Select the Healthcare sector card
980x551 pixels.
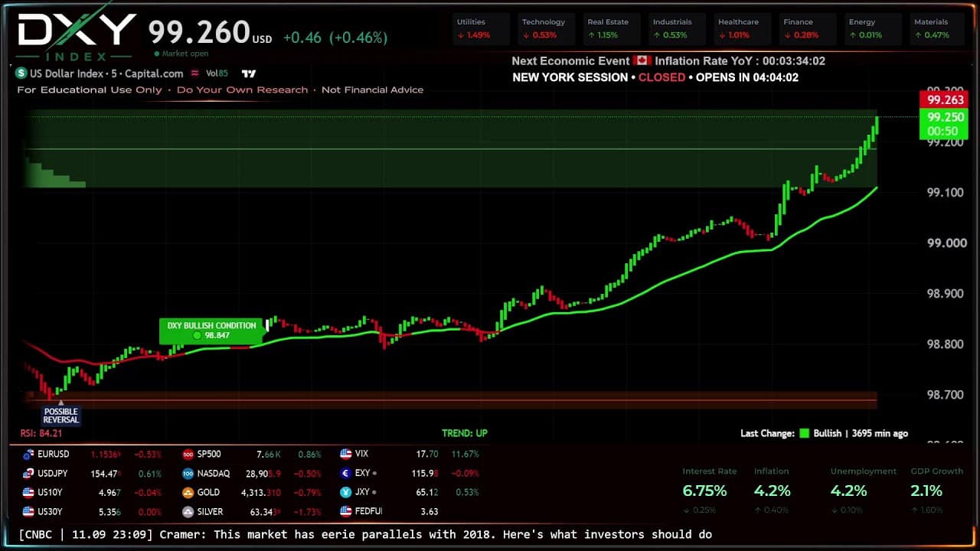(x=743, y=29)
